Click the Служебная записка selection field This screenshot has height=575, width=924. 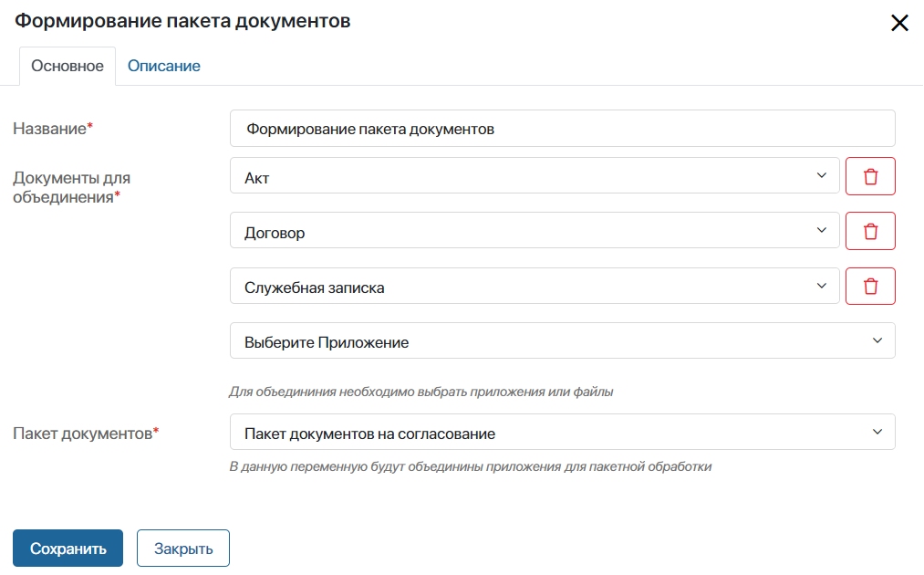[x=535, y=286]
